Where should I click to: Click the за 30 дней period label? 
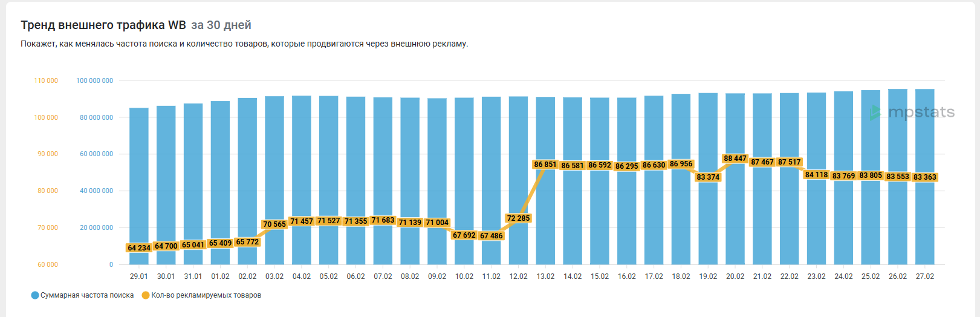221,25
